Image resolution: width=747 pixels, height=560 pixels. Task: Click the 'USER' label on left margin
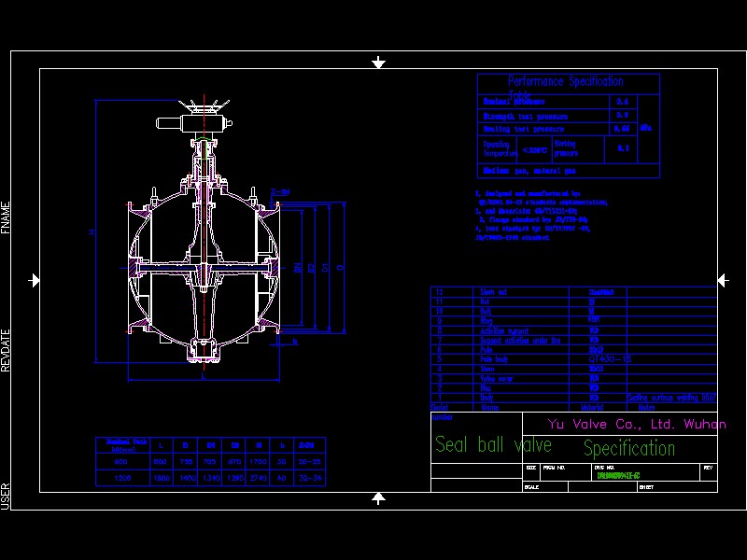pos(6,496)
